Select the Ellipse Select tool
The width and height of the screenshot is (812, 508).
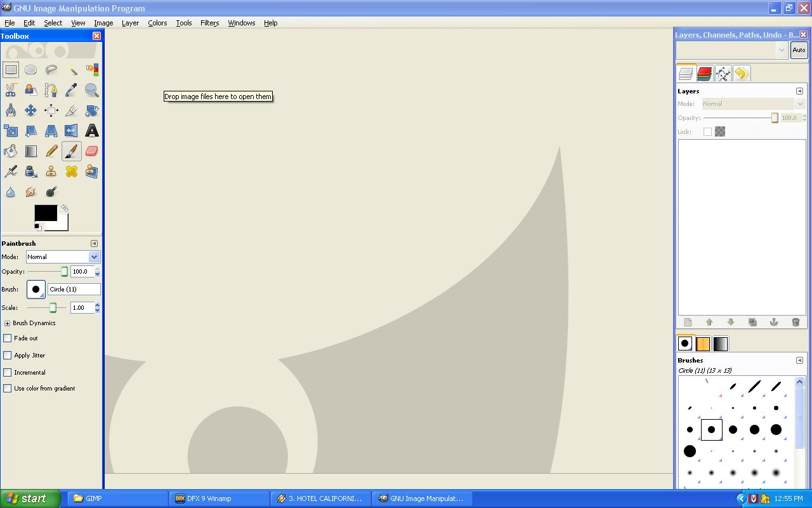tap(31, 70)
